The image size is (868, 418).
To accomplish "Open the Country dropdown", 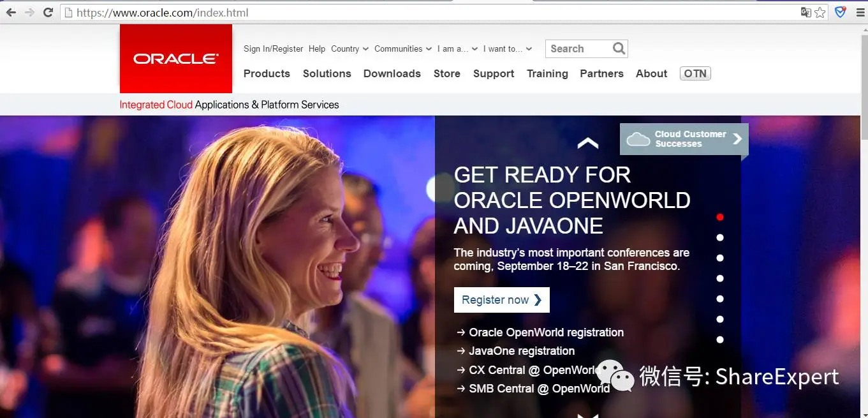I will coord(349,49).
